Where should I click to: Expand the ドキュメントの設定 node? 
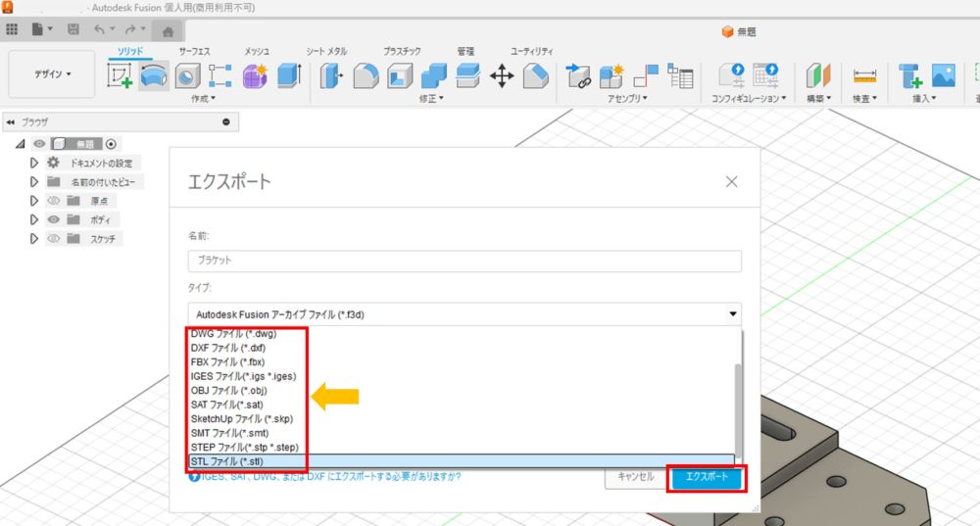point(33,163)
